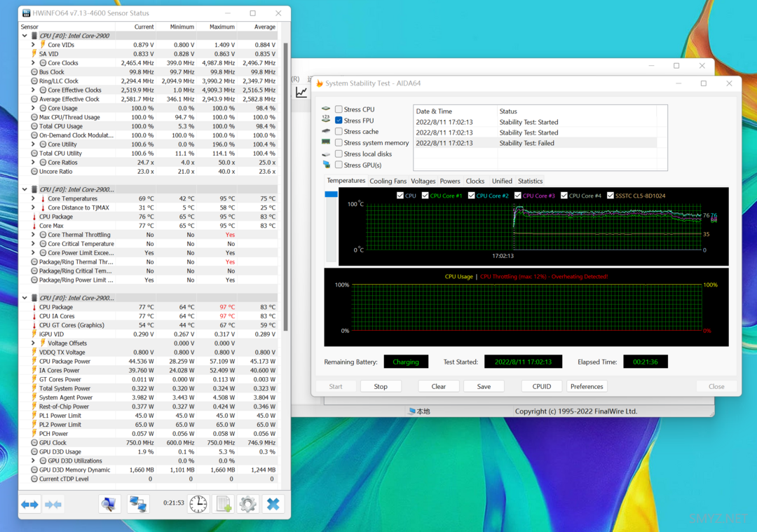Stop the stability test
The image size is (757, 532).
click(x=381, y=386)
